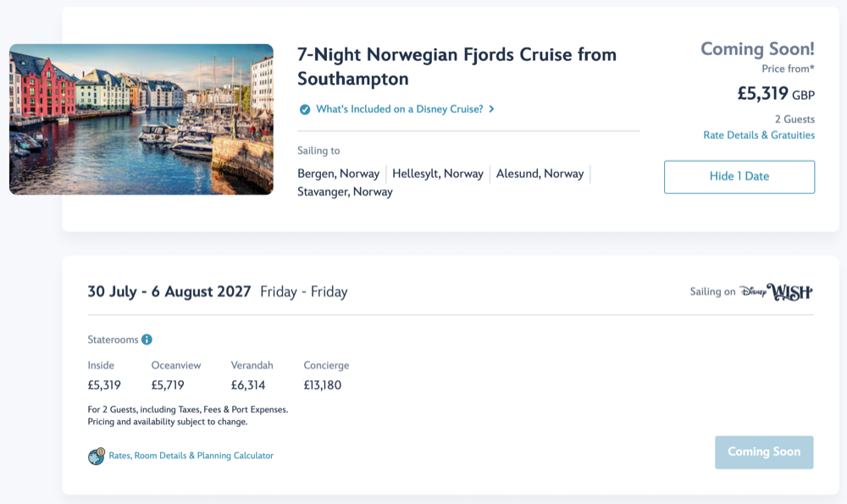The image size is (847, 504).
Task: Choose the Verandah stateroom price £6,314
Action: click(248, 385)
